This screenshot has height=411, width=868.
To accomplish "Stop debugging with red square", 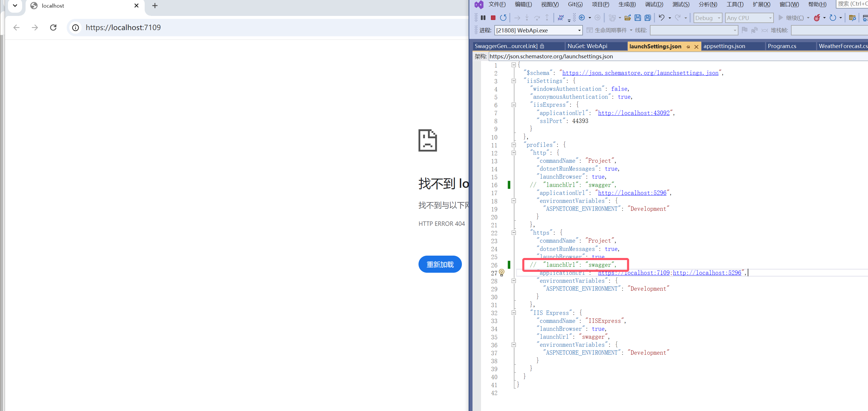I will [x=493, y=18].
